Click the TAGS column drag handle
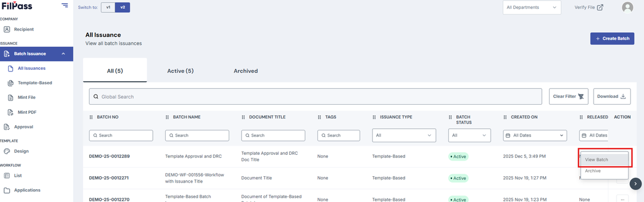Image resolution: width=644 pixels, height=202 pixels. pos(320,117)
